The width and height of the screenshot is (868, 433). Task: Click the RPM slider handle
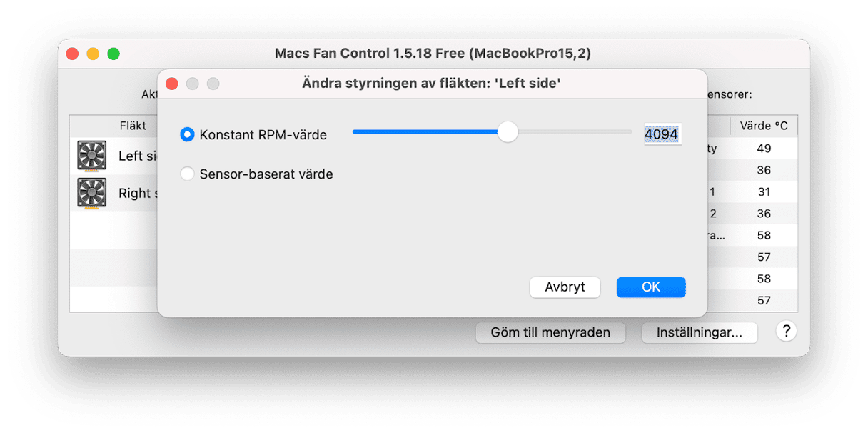[508, 132]
